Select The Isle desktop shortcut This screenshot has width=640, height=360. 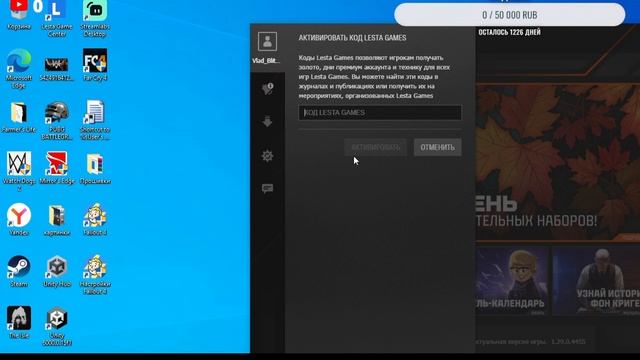19,322
